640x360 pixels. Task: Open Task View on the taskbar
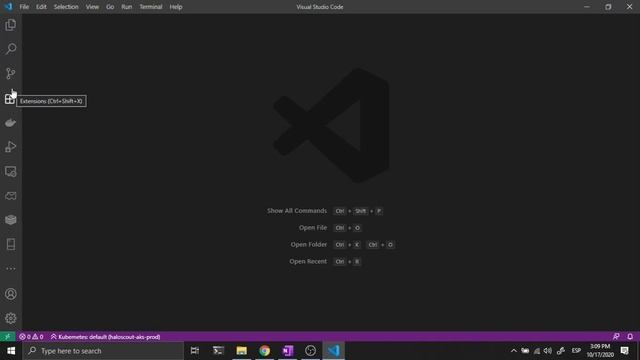195,351
